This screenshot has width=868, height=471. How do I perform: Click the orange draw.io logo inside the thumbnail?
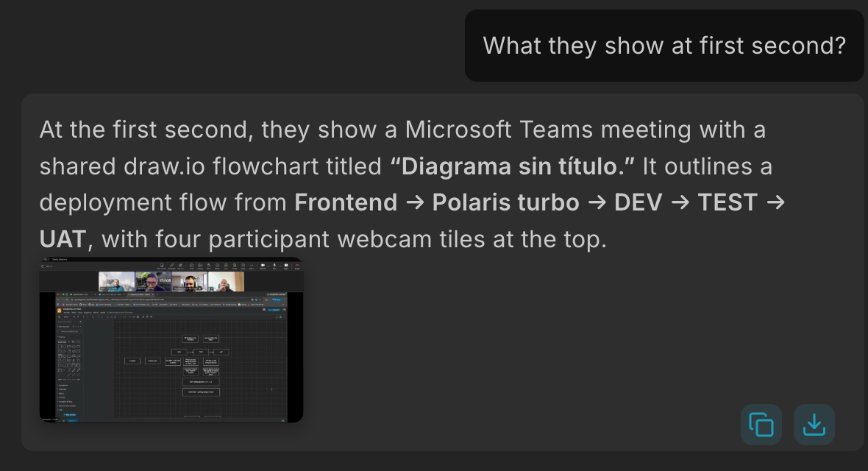point(60,311)
